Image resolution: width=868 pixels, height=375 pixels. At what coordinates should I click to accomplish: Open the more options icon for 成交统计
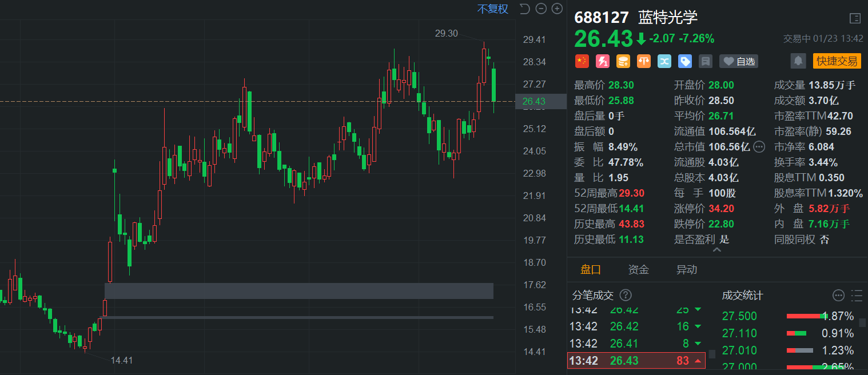point(838,295)
